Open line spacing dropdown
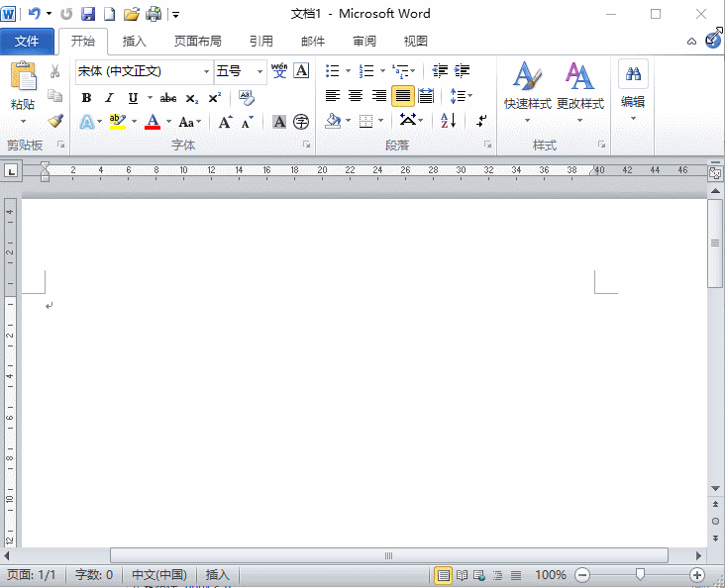The width and height of the screenshot is (725, 588). point(461,96)
